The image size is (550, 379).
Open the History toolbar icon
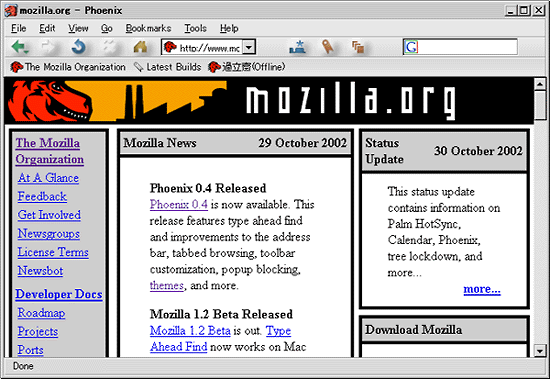pos(358,47)
